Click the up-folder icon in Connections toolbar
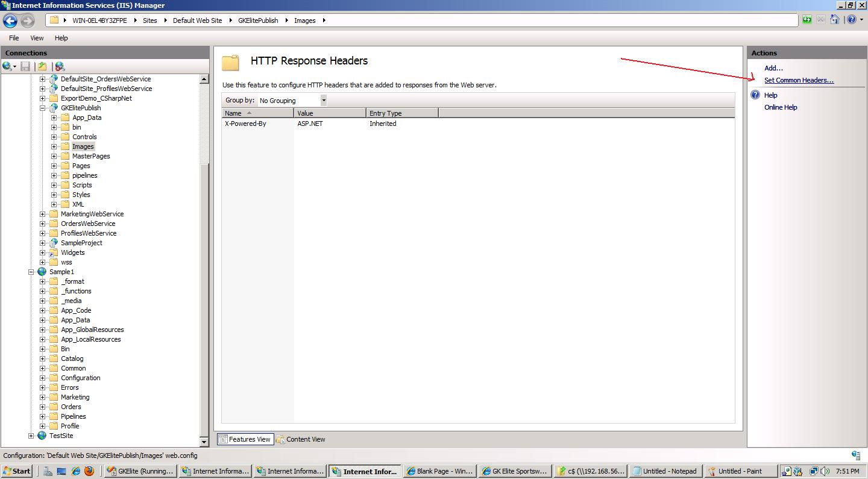Screen dimensions: 868x479 [x=42, y=66]
